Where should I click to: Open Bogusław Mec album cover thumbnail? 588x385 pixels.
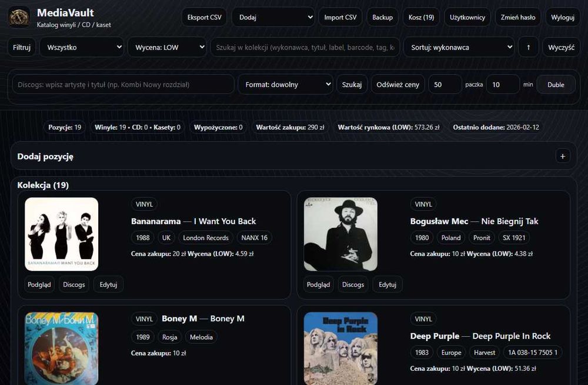pos(340,234)
